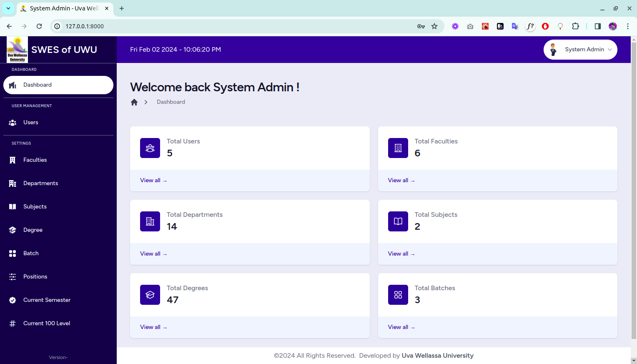This screenshot has width=637, height=364.
Task: Open the browser extensions puzzle icon
Action: coord(575,26)
